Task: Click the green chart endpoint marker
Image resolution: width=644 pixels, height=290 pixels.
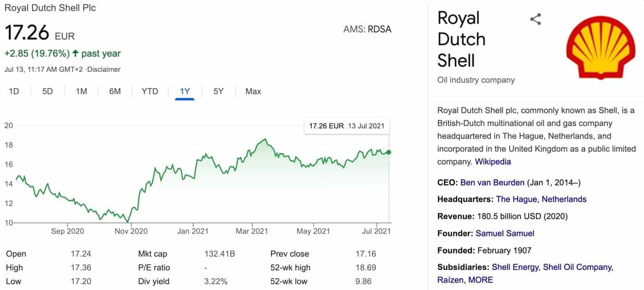Action: pyautogui.click(x=389, y=152)
